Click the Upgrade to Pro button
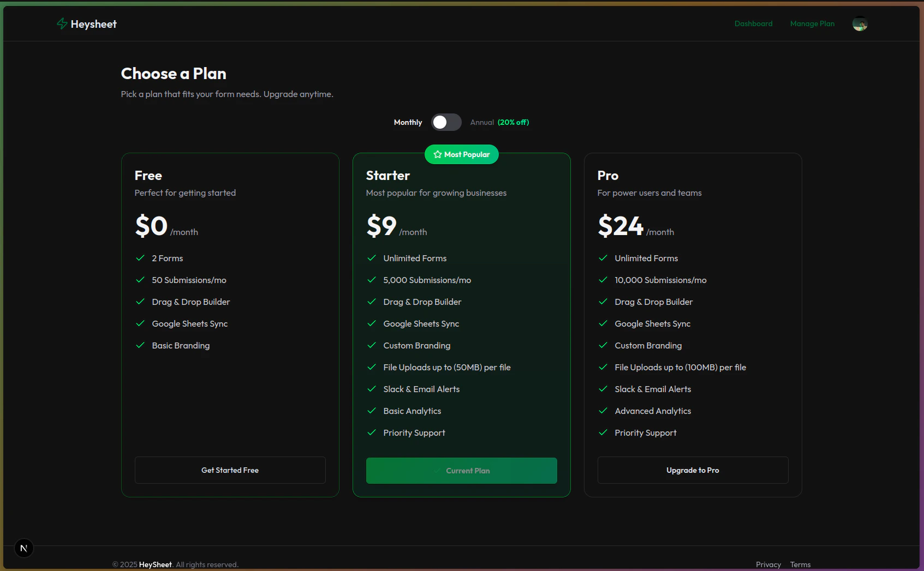This screenshot has height=571, width=924. tap(693, 470)
